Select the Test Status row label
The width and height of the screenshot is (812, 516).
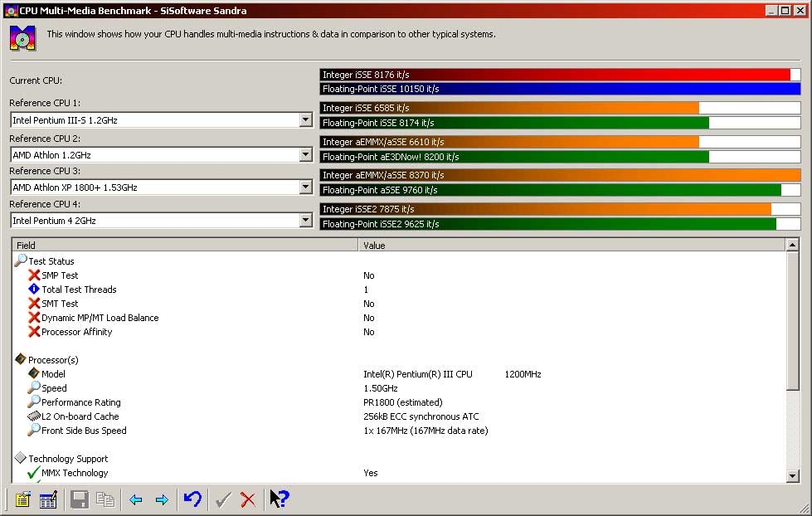coord(51,261)
